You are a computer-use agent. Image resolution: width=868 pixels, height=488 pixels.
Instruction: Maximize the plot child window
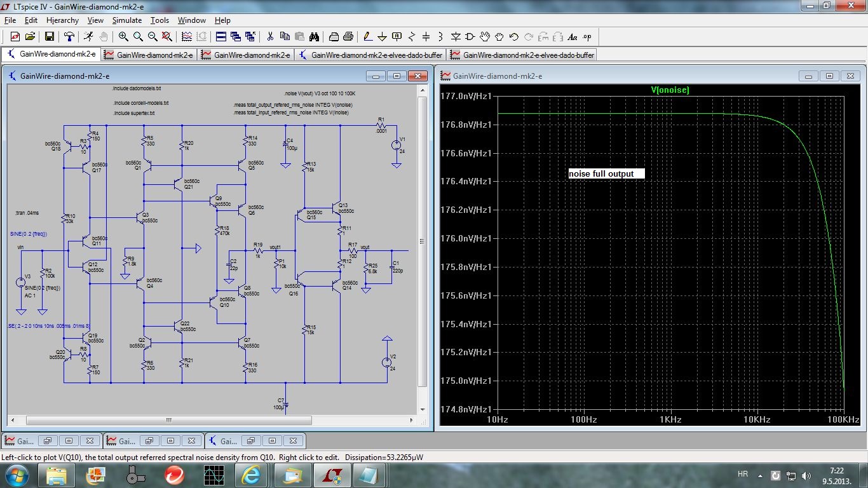[829, 76]
